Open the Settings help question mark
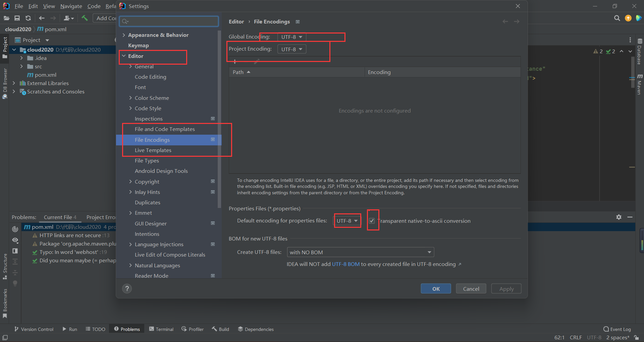This screenshot has width=644, height=342. tap(127, 288)
